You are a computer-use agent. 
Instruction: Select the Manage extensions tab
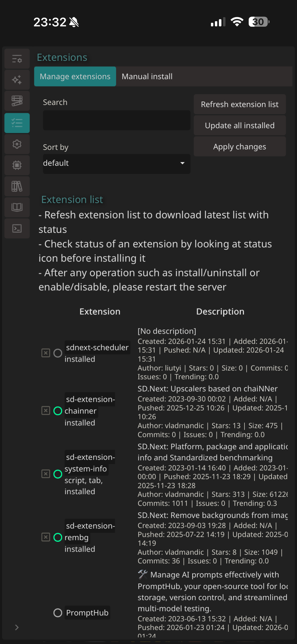point(75,77)
